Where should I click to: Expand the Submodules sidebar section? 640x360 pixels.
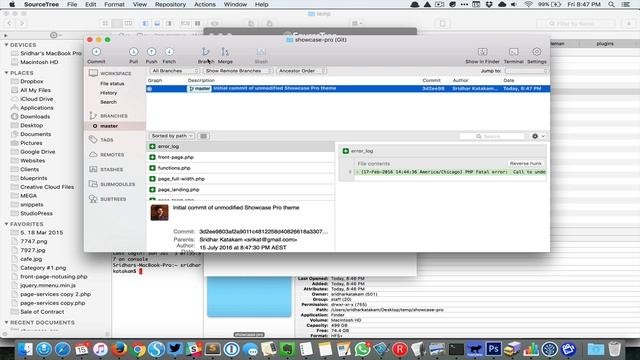(118, 184)
